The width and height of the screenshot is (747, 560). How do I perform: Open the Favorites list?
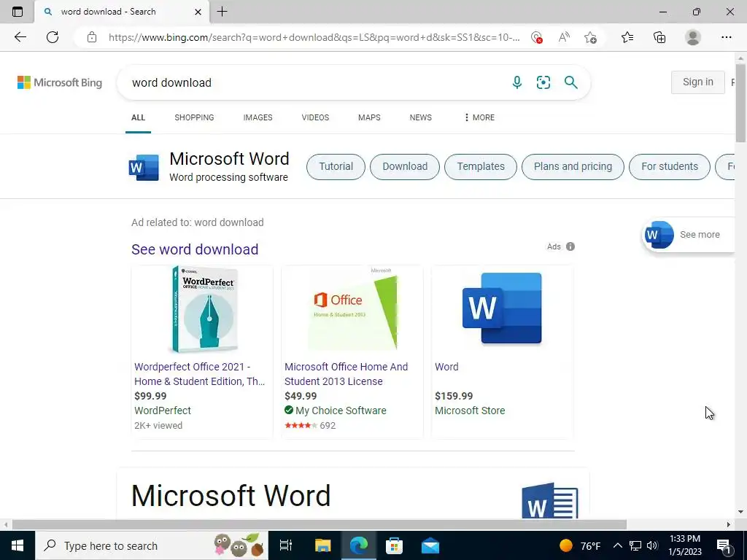click(x=627, y=37)
